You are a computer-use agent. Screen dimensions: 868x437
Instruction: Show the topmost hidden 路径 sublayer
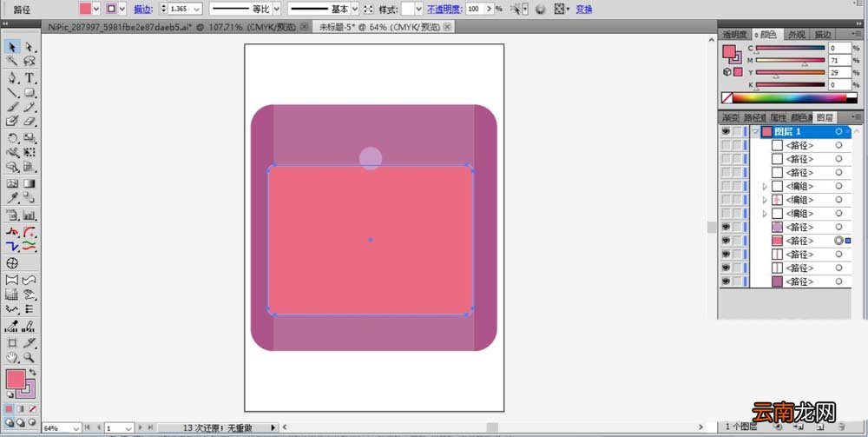(725, 145)
